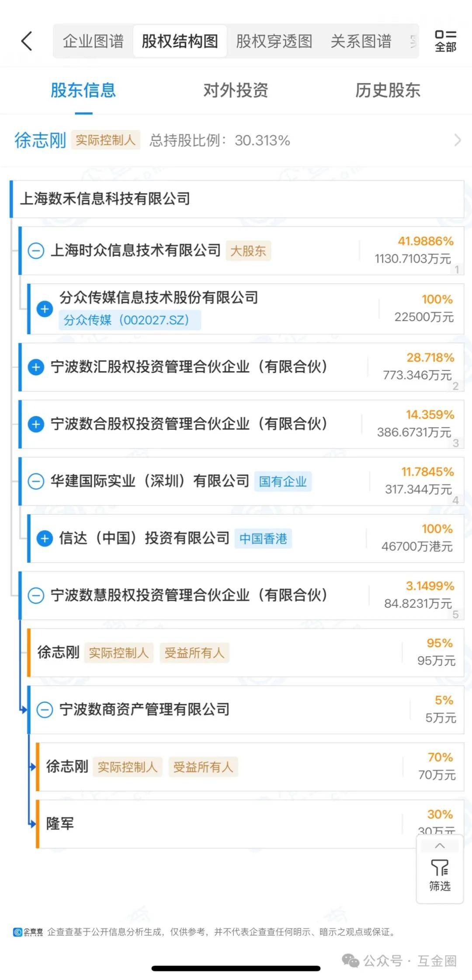The image size is (472, 980).
Task: Tap the scroll-to-top arrow above 筛选
Action: 440,846
